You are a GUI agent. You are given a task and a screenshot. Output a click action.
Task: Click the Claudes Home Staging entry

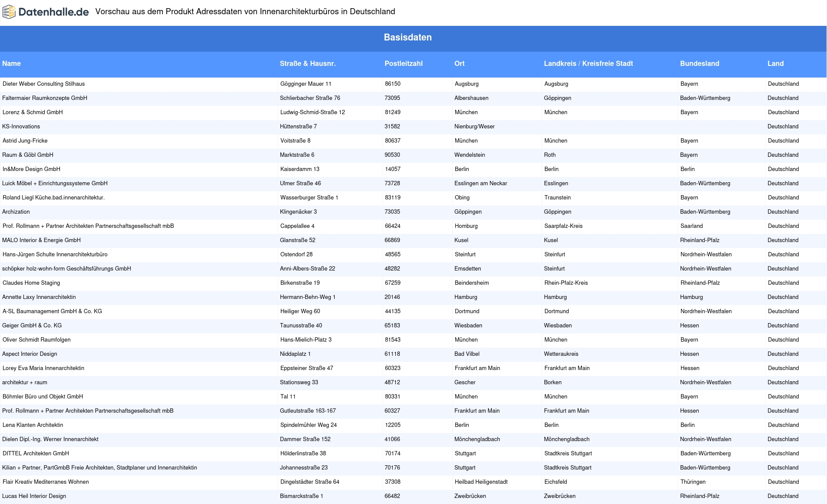pos(31,283)
